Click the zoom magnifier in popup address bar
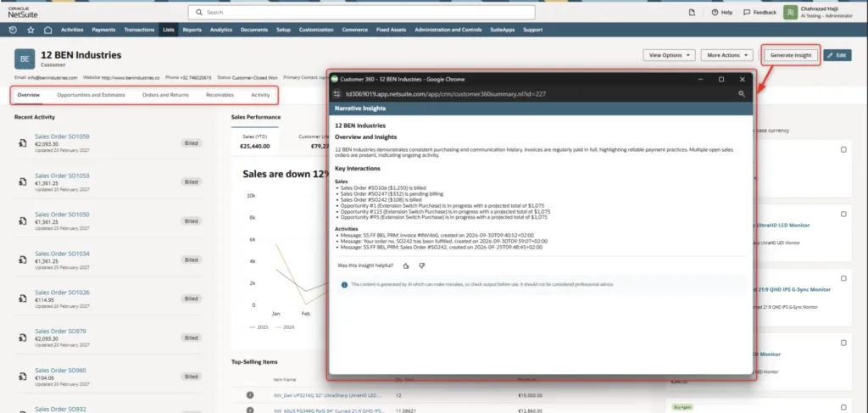 [x=742, y=94]
